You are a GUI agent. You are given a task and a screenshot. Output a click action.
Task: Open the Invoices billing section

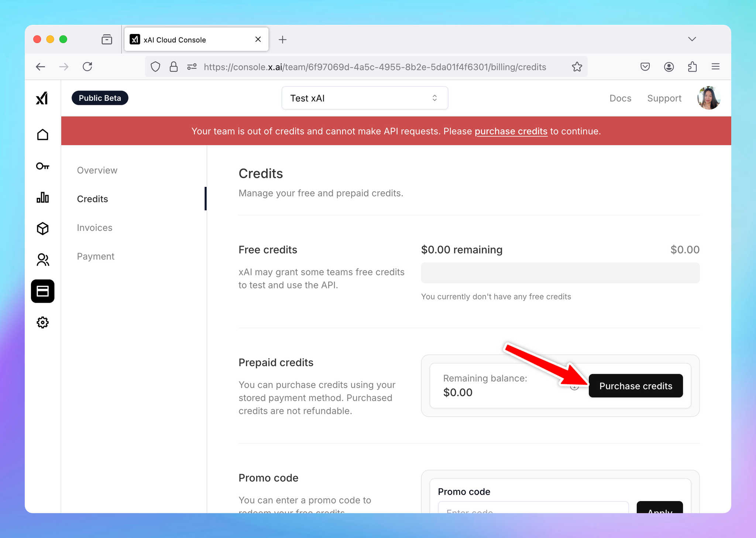point(94,228)
